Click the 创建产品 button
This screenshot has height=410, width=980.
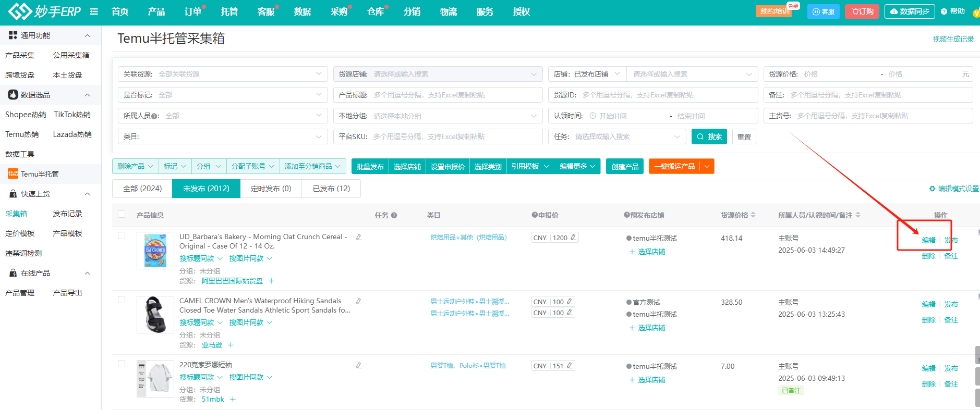pos(625,166)
